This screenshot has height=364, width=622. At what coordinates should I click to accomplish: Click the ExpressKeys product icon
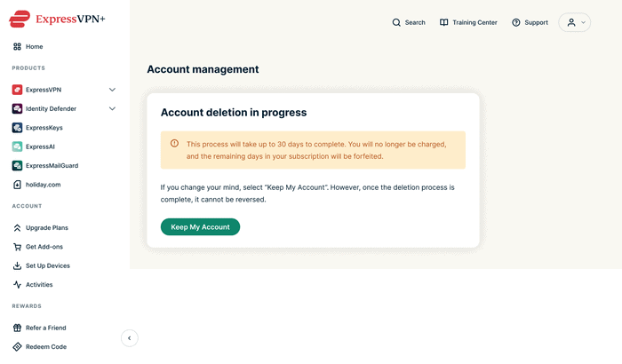point(17,128)
